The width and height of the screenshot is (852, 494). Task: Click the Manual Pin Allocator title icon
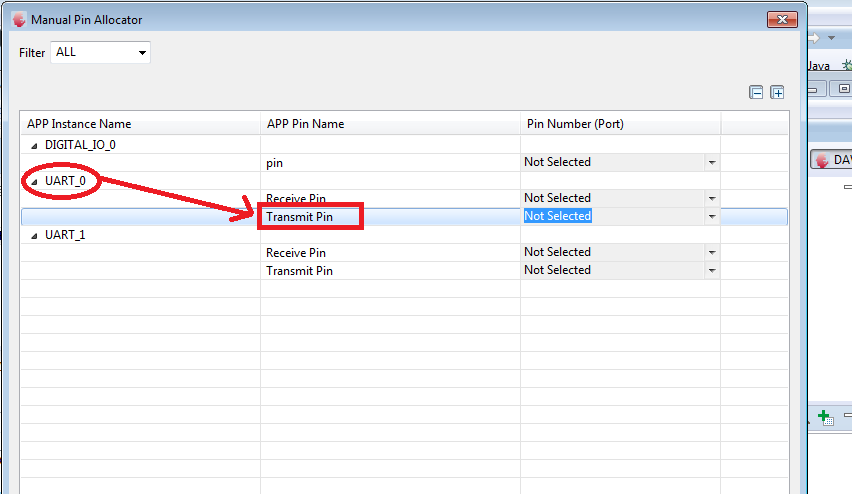coord(19,20)
